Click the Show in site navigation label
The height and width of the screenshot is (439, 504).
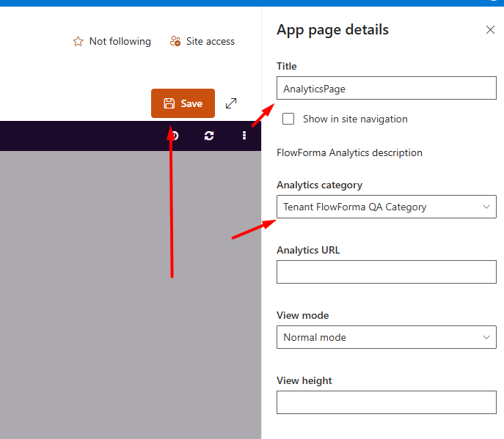pos(355,119)
